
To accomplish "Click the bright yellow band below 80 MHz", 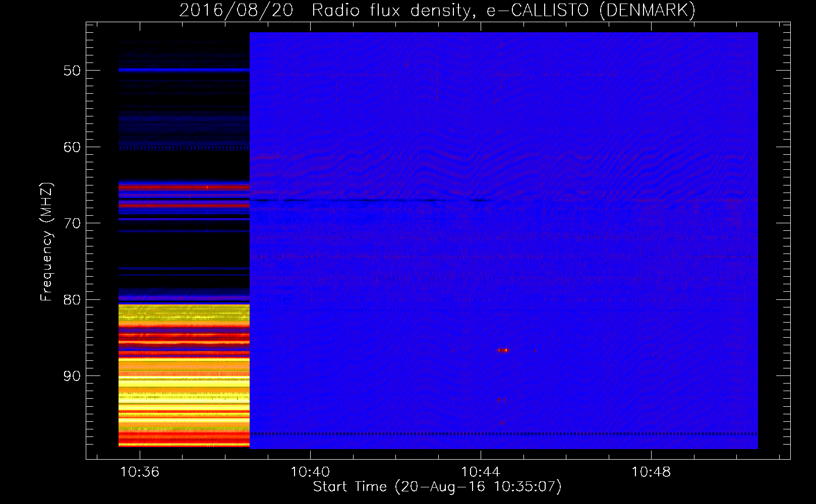I will [x=184, y=312].
